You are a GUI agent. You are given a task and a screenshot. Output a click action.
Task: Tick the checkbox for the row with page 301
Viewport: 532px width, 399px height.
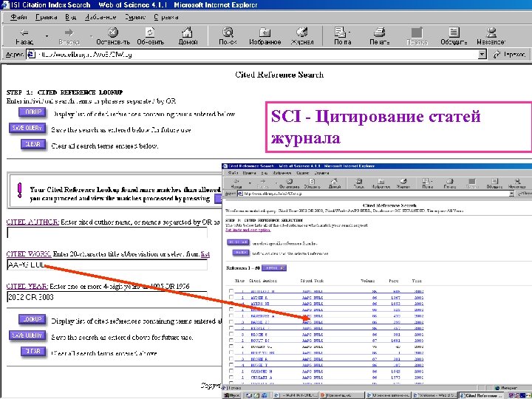pos(231,334)
